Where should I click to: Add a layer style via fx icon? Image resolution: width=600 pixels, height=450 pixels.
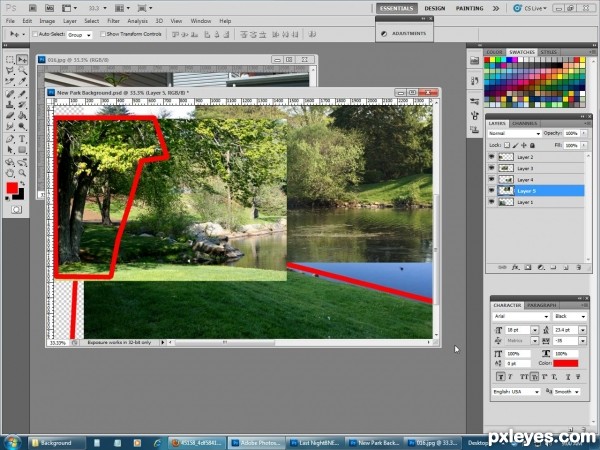515,267
